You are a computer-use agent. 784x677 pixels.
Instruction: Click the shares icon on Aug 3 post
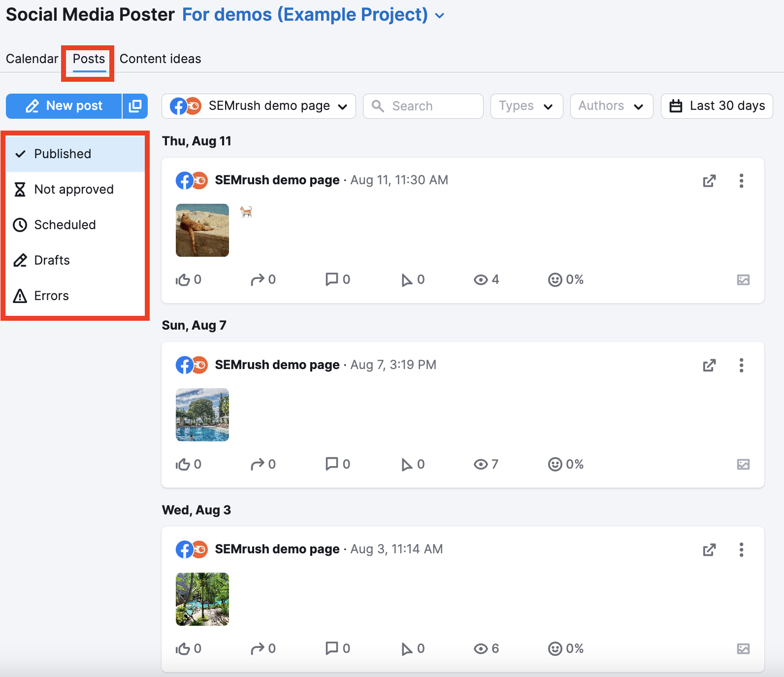pyautogui.click(x=258, y=649)
